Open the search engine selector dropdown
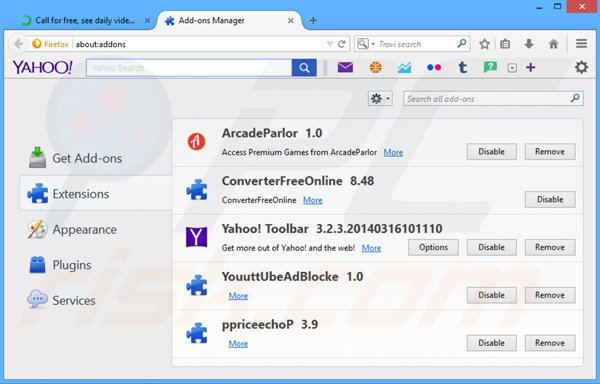Image resolution: width=600 pixels, height=384 pixels. [x=365, y=44]
